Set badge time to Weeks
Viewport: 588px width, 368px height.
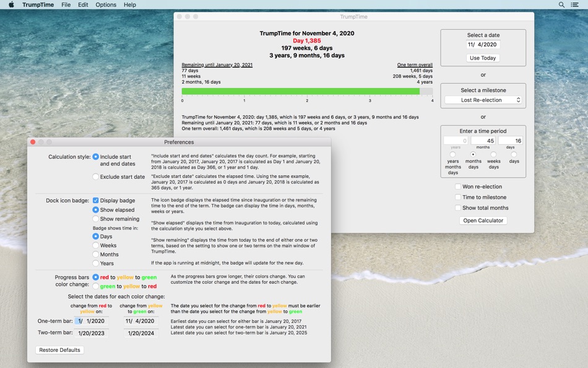tap(95, 245)
